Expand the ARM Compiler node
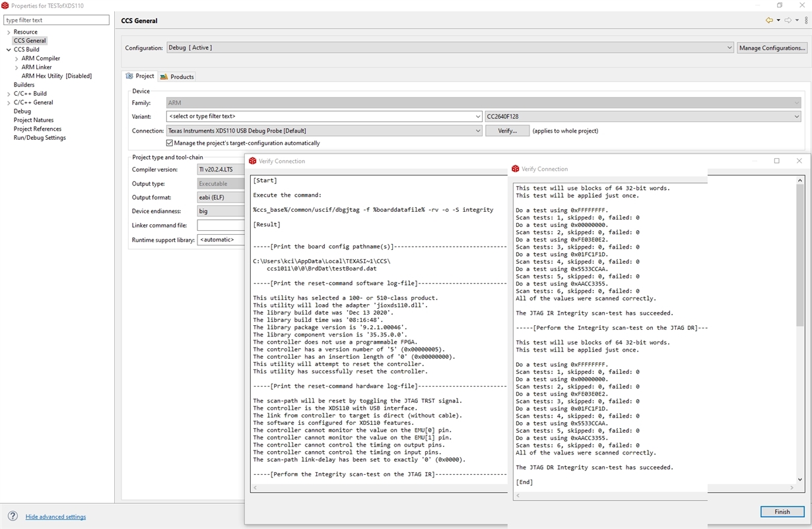 pyautogui.click(x=17, y=58)
